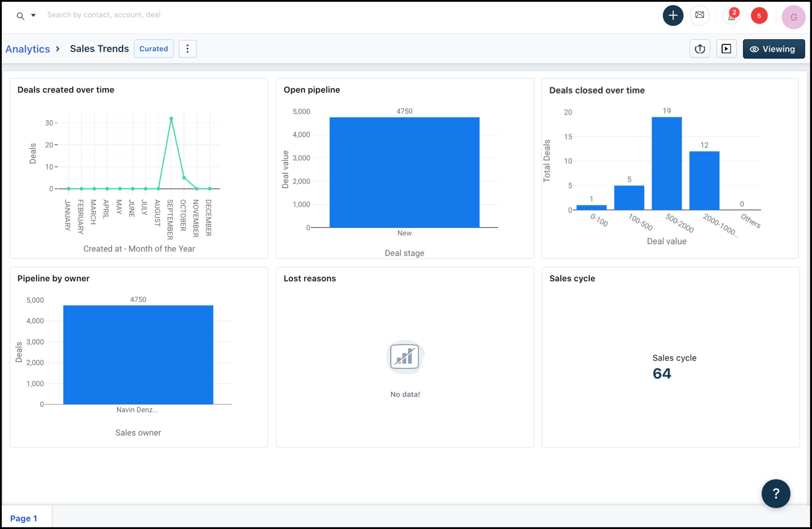Open the help question mark button
Screen dimensions: 812x529
point(776,493)
